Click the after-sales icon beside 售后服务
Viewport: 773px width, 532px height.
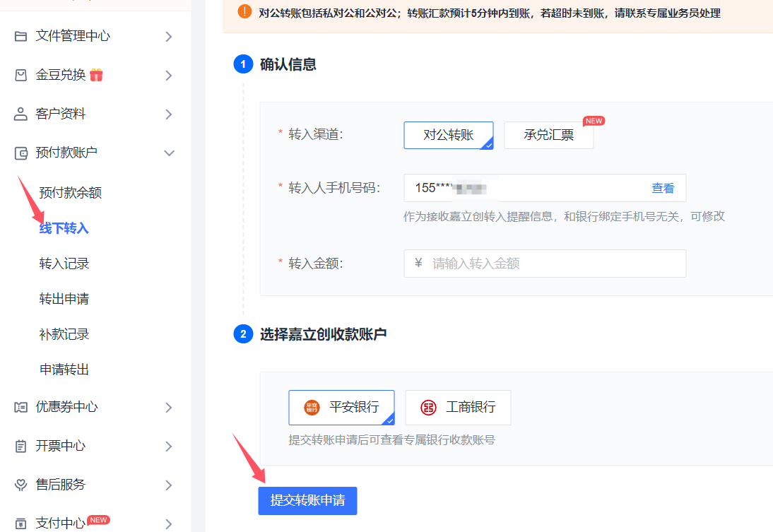[x=20, y=485]
